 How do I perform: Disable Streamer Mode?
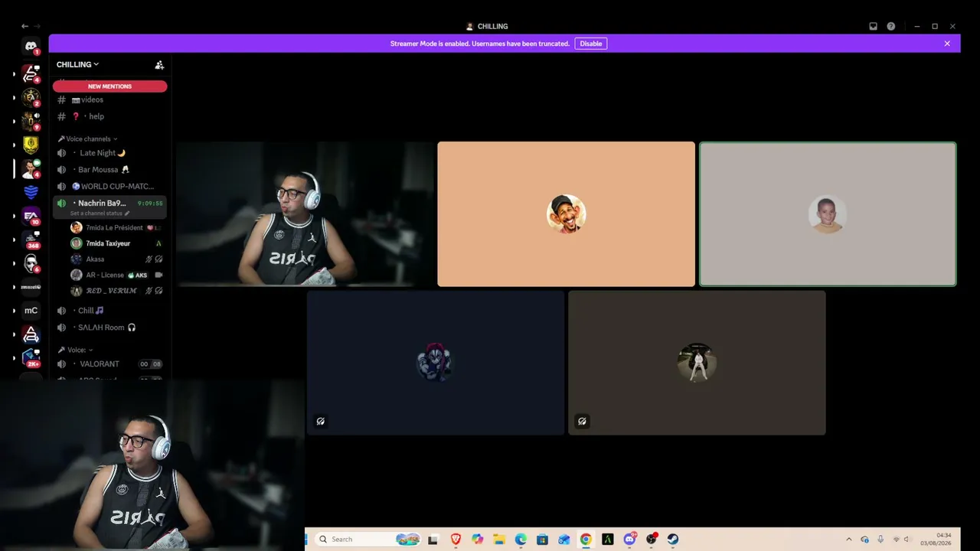click(x=590, y=44)
